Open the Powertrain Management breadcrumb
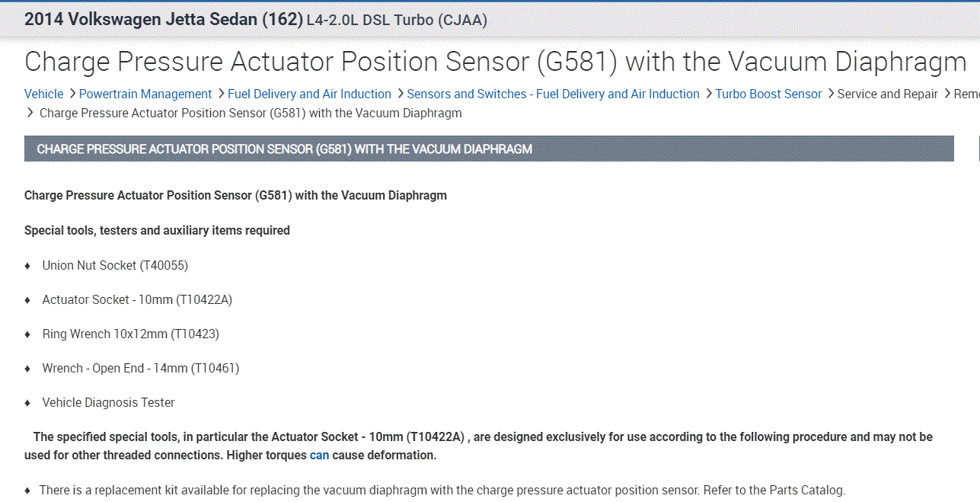The height and width of the screenshot is (502, 980). point(145,94)
